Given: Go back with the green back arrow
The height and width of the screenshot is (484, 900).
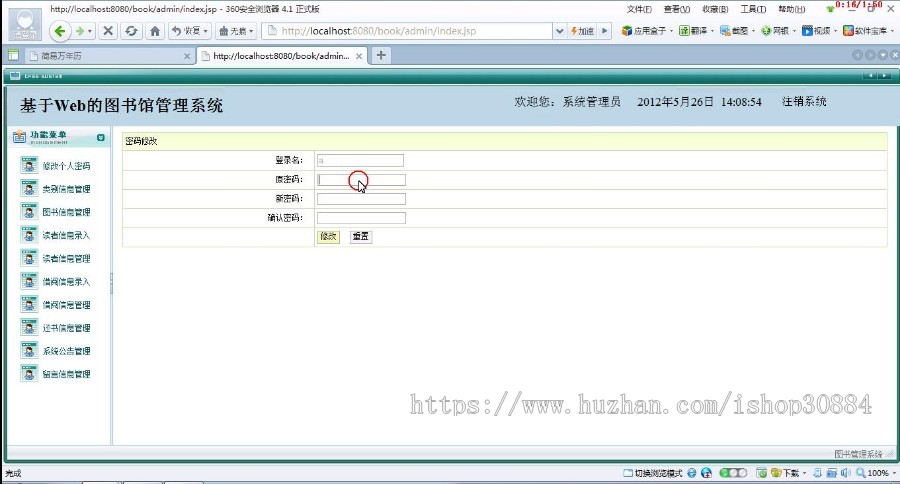Looking at the screenshot, I should [x=60, y=31].
